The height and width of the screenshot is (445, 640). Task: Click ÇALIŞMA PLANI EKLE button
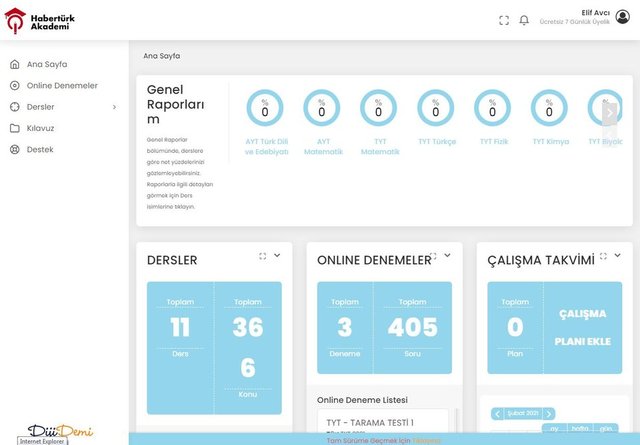pos(581,327)
